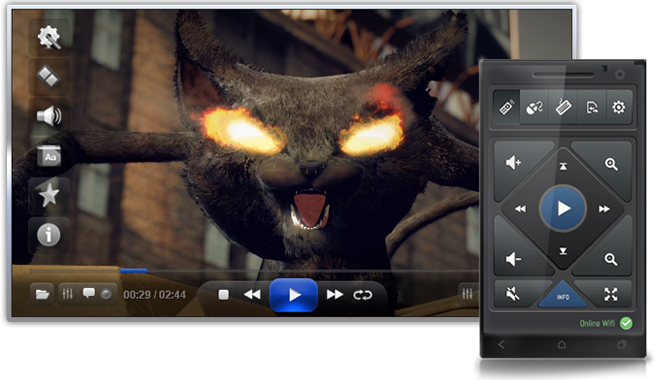Screen dimensions: 660x380
Task: Show media info in player sidebar
Action: 49,234
